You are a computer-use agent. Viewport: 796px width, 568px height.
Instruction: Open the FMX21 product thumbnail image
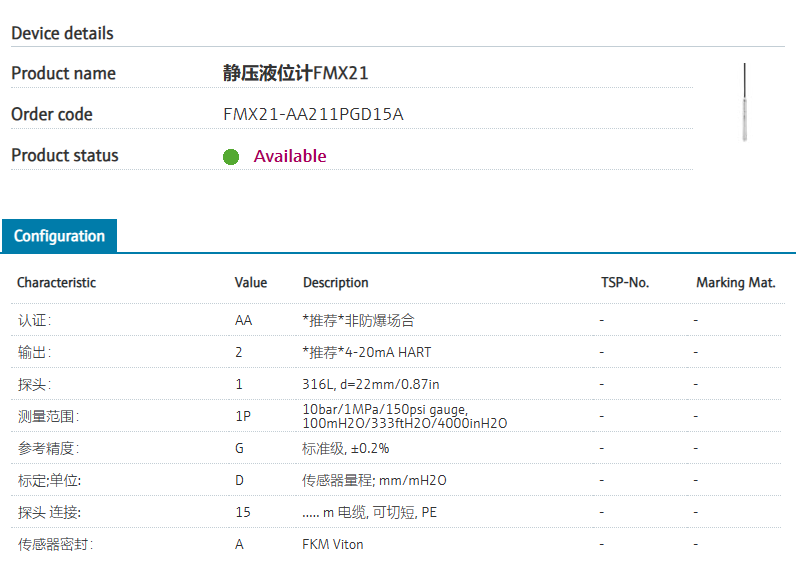[x=744, y=102]
